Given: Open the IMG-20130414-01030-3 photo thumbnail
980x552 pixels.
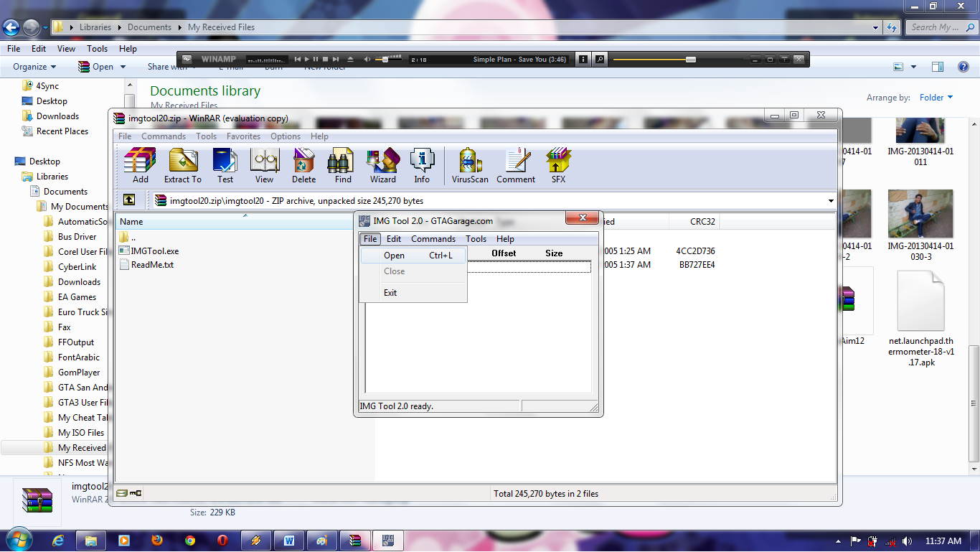Looking at the screenshot, I should [920, 225].
